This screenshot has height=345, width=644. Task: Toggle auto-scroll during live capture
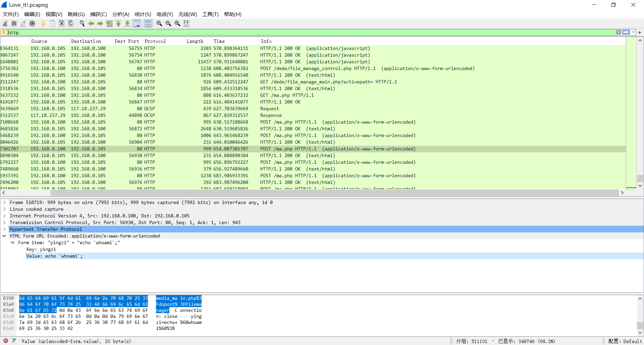click(x=137, y=23)
